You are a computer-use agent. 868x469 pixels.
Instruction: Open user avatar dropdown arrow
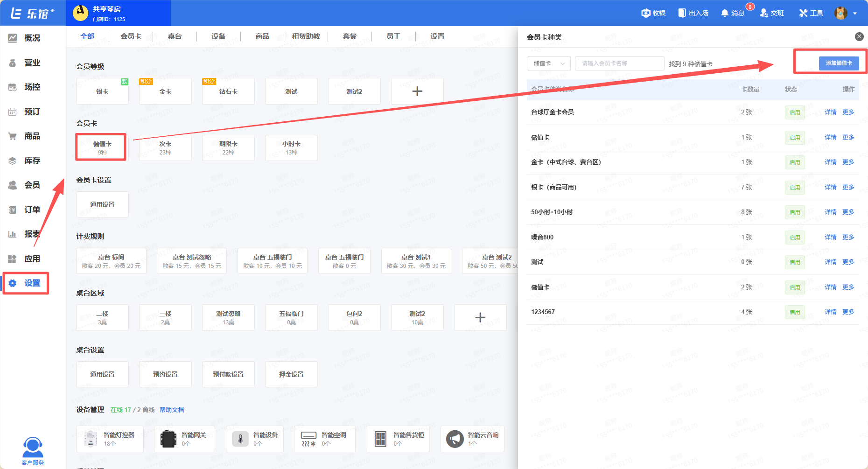[855, 14]
